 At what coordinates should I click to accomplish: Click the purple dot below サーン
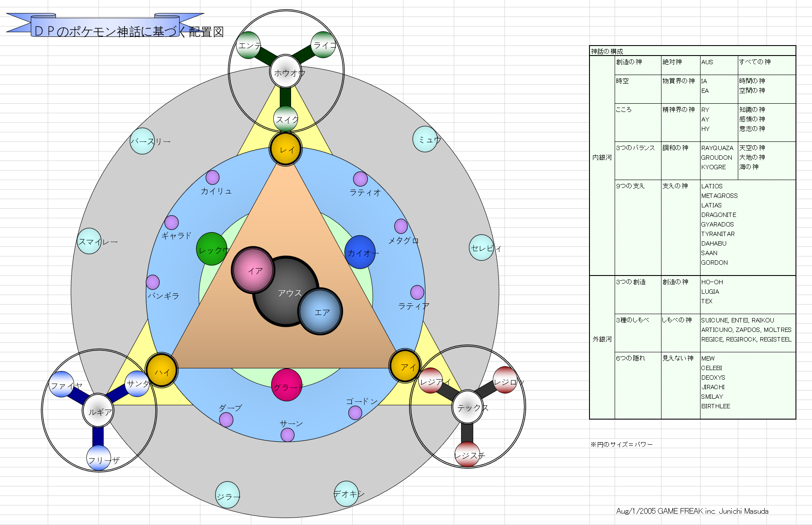288,435
